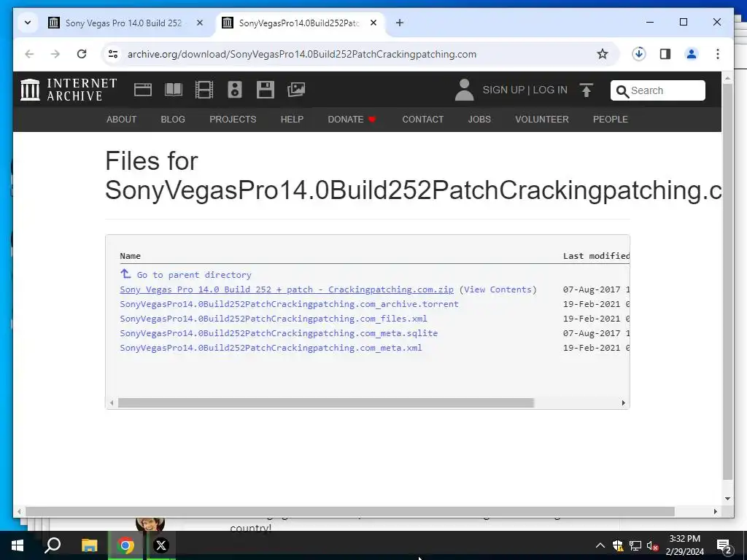
Task: Open the _meta.sqlite file link
Action: tap(279, 333)
